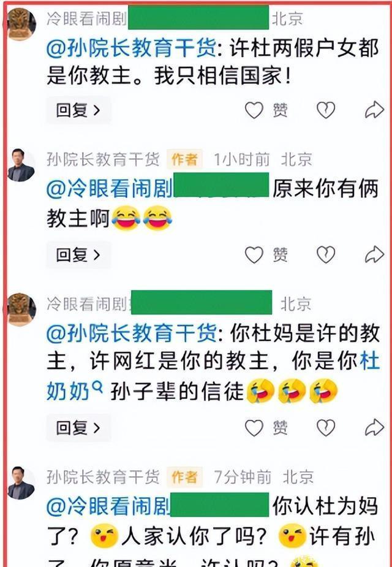Like the author's reply about 俩教主
This screenshot has width=392, height=567.
click(254, 254)
